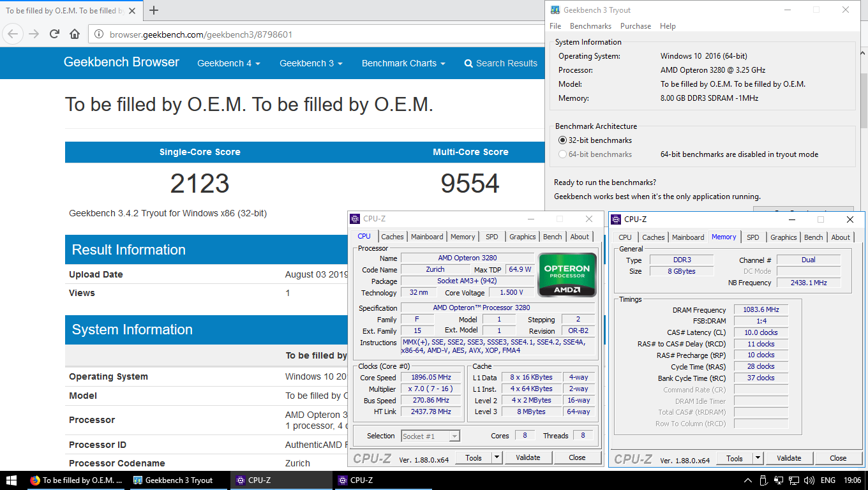
Task: Select Mainboard tab in CPU-Z Memory window
Action: point(688,237)
